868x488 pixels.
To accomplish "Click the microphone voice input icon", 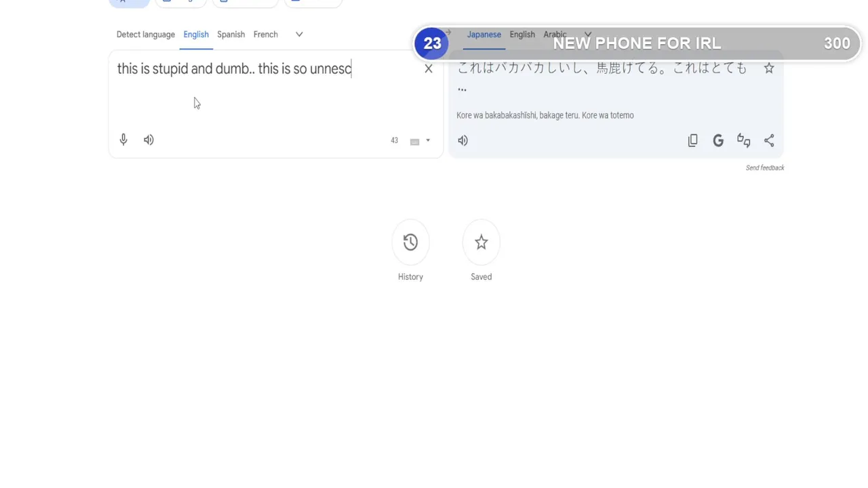I will [123, 140].
